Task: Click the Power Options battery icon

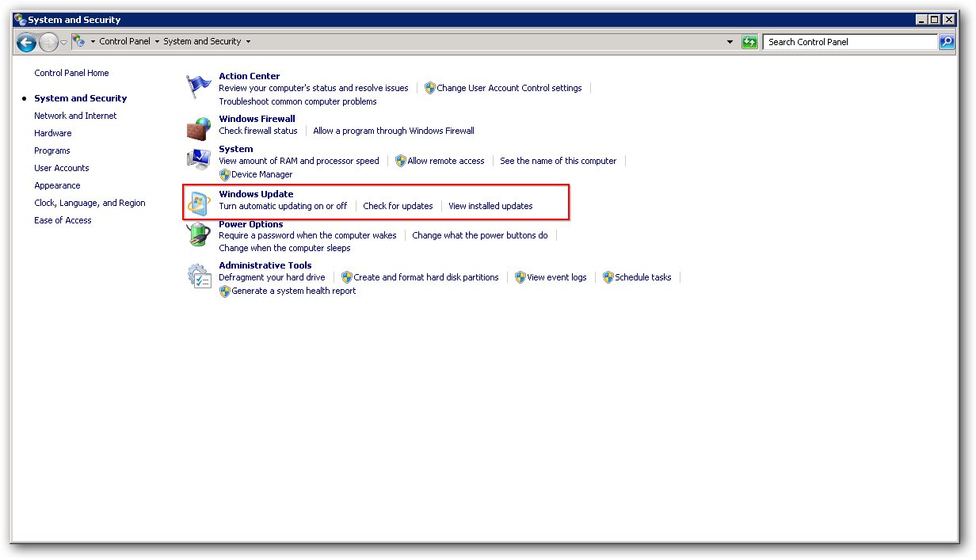Action: point(197,234)
